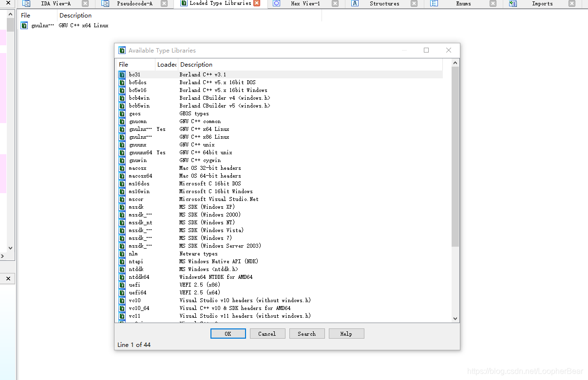
Task: Switch to the Hex View-1 tab
Action: (305, 3)
